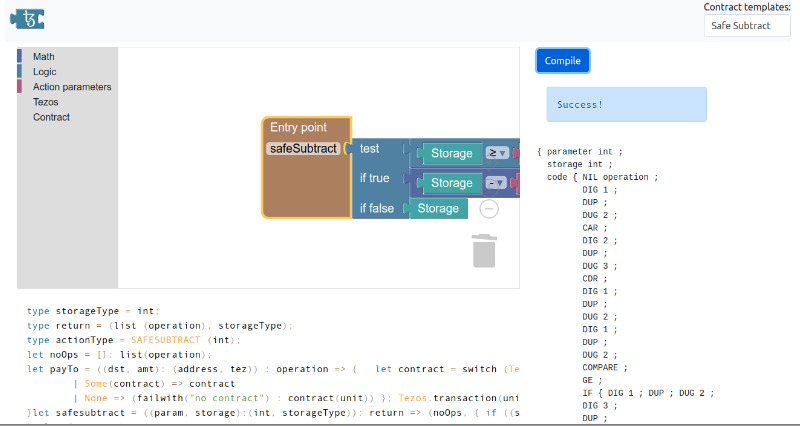Image resolution: width=800 pixels, height=426 pixels.
Task: Open the Math block category
Action: point(44,57)
